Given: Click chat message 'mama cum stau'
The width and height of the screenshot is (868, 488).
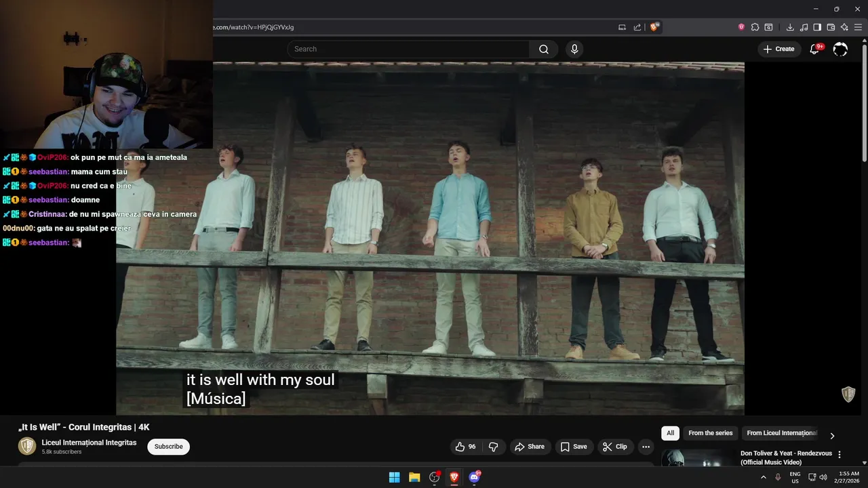Looking at the screenshot, I should [x=99, y=171].
